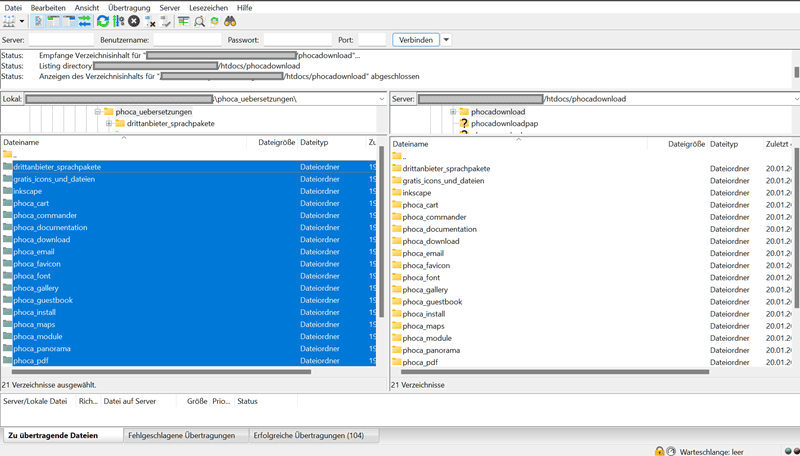Image resolution: width=800 pixels, height=456 pixels.
Task: Expand the phocadownload tree node
Action: 453,112
